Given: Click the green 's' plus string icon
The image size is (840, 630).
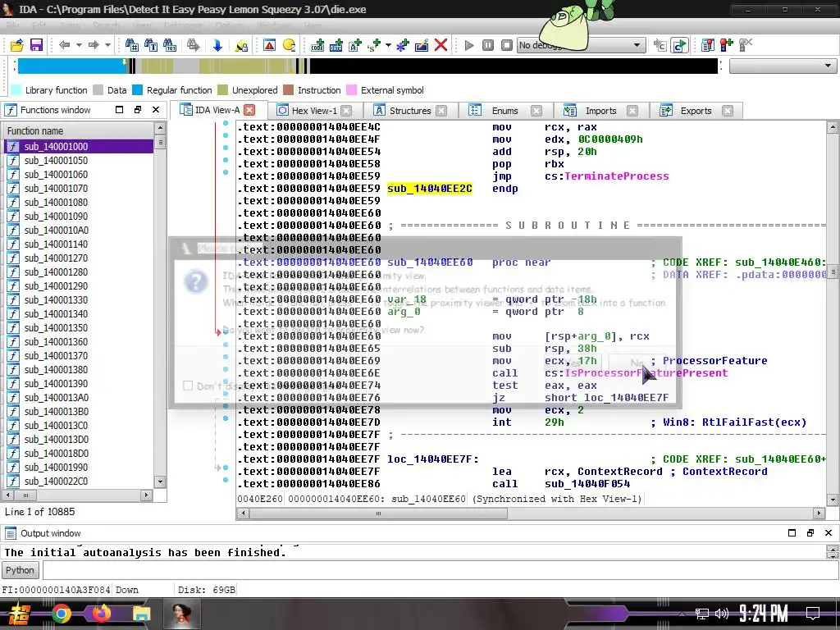Looking at the screenshot, I should 374,45.
